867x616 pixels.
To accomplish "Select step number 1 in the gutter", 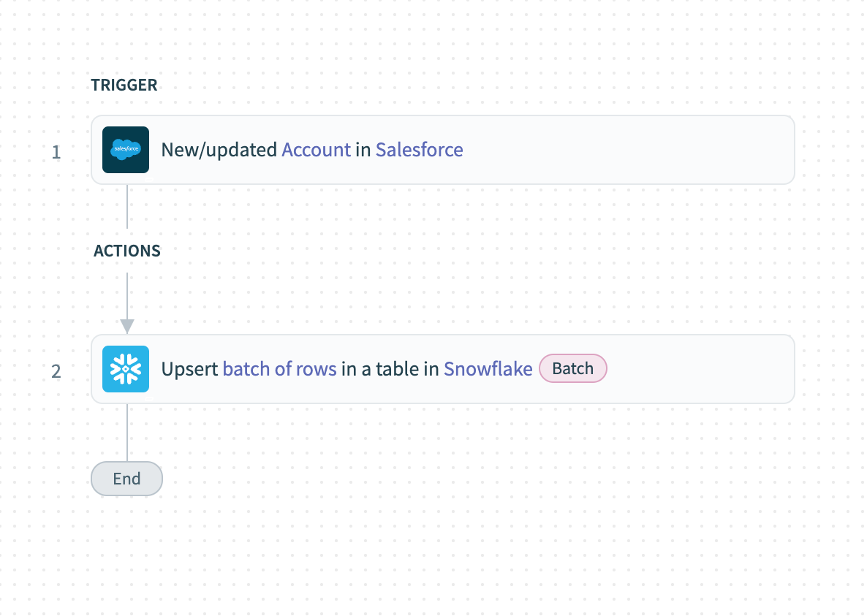I will tap(56, 152).
